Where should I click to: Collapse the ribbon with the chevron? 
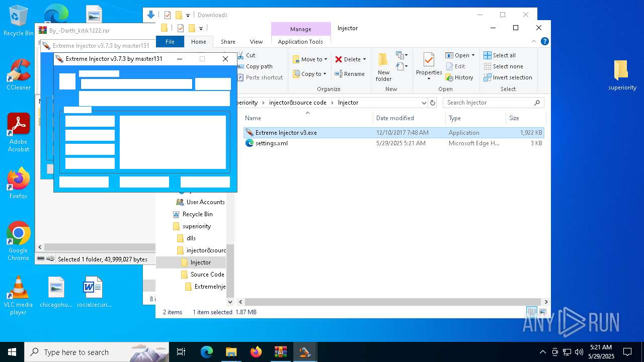pyautogui.click(x=534, y=42)
